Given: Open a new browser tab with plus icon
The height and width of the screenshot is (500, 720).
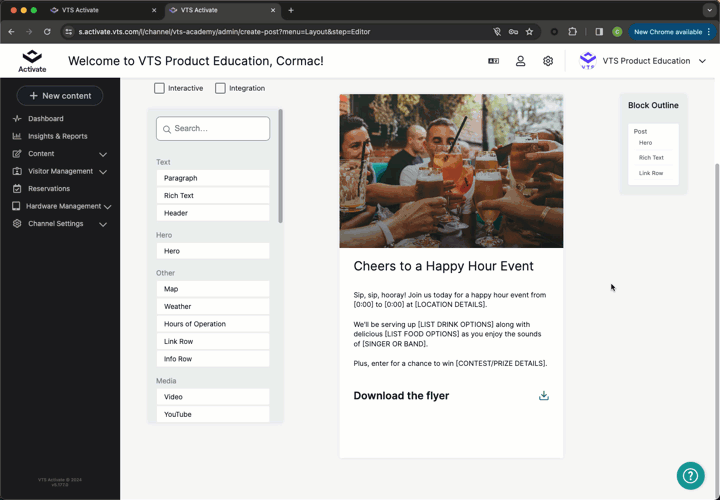Looking at the screenshot, I should coord(291,10).
